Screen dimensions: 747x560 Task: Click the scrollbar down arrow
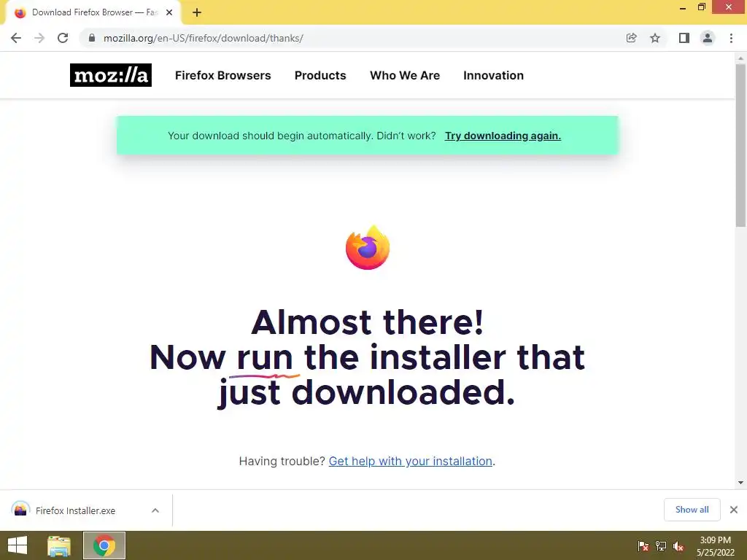(741, 483)
